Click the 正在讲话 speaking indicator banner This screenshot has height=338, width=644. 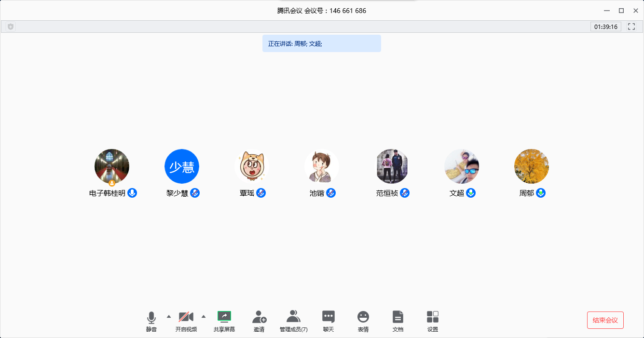coord(321,43)
